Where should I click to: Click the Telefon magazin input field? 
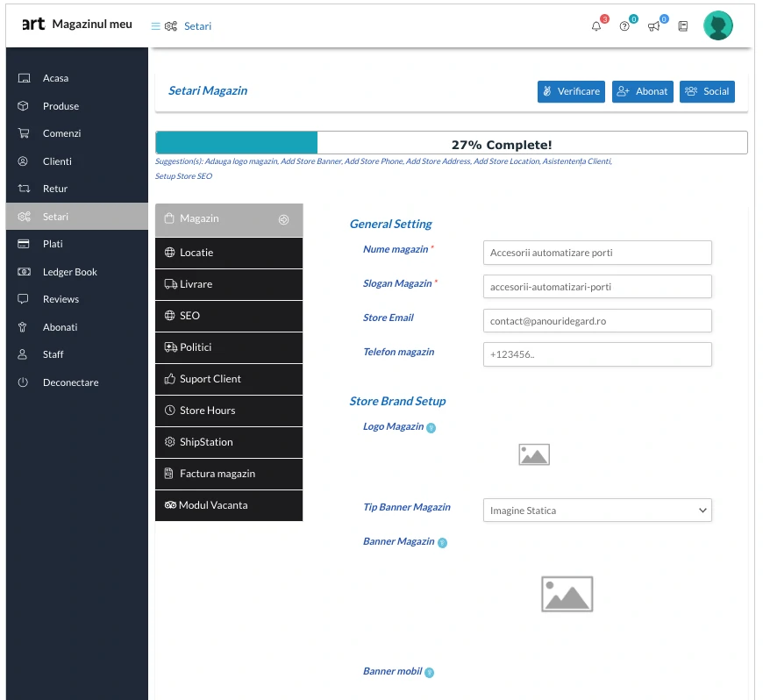[597, 354]
